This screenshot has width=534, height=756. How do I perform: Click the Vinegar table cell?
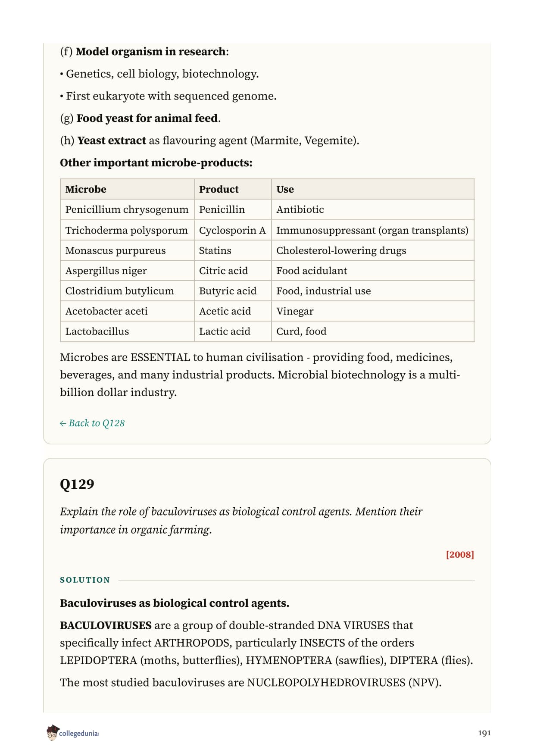point(373,311)
